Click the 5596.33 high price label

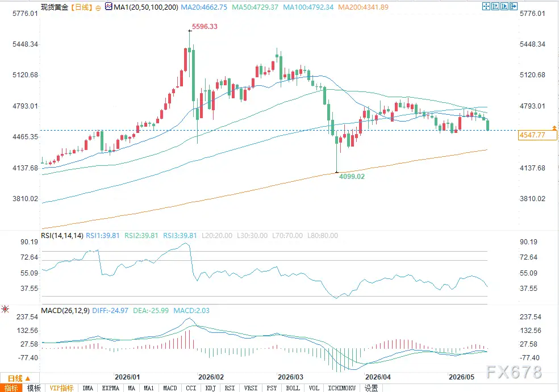205,26
